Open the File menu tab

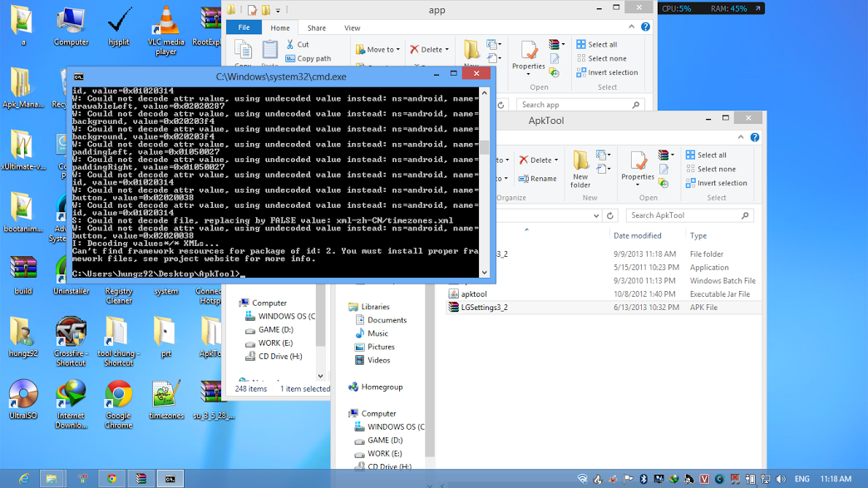pos(244,27)
